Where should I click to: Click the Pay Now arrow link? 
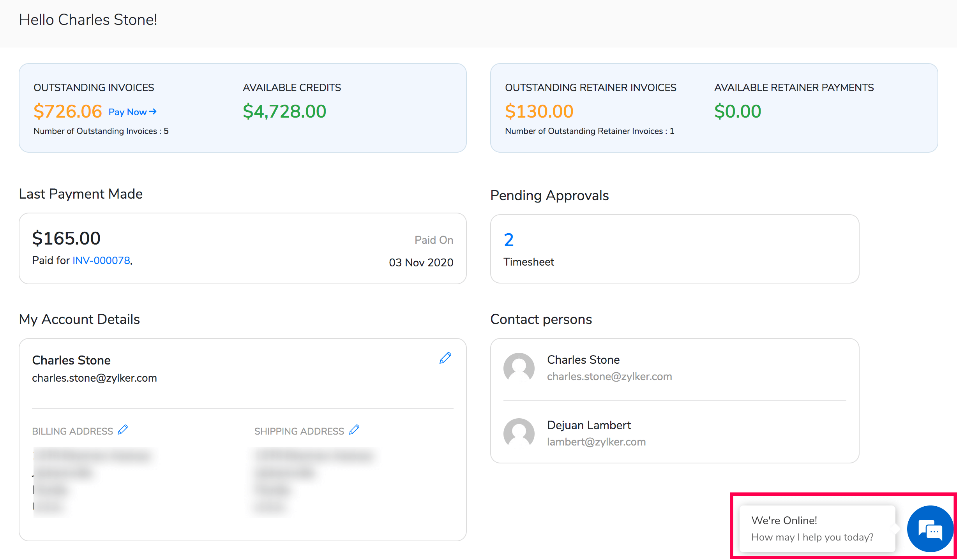[x=132, y=112]
